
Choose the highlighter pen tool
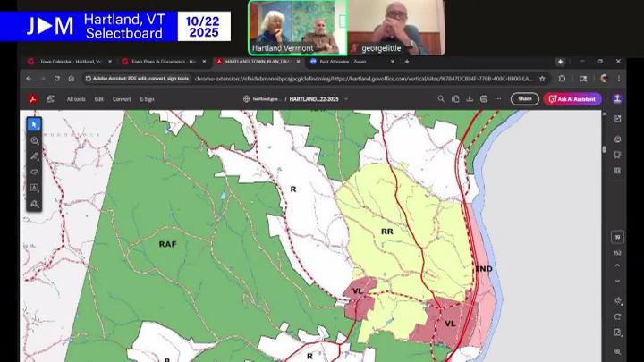click(x=34, y=156)
